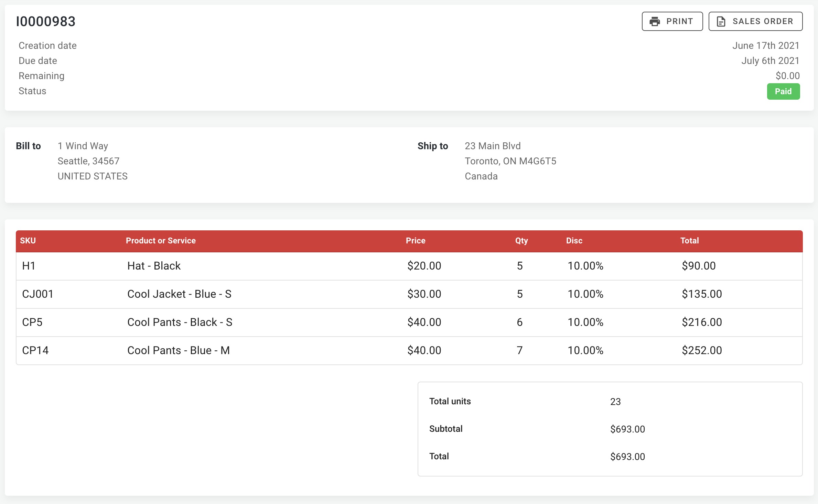Click the Qty column header

[x=521, y=241]
